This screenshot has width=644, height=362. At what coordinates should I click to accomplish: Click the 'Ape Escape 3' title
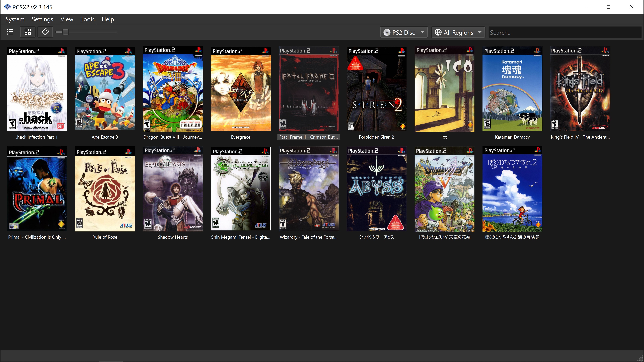(105, 137)
